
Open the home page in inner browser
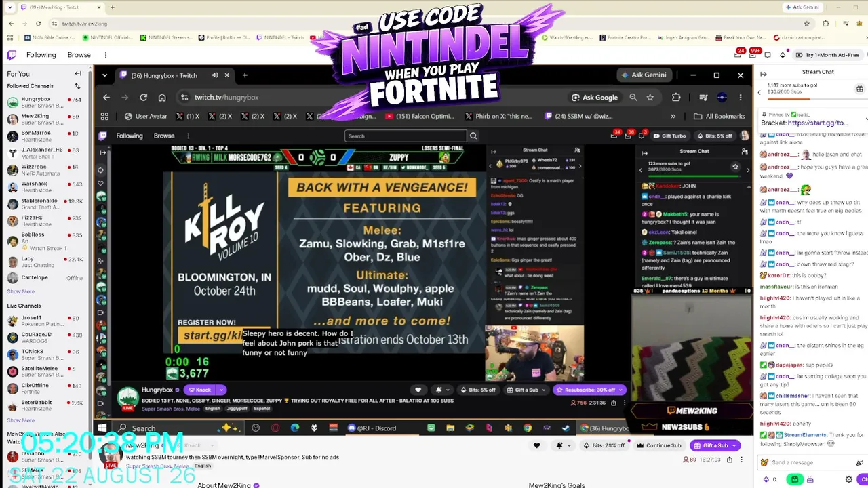[162, 98]
